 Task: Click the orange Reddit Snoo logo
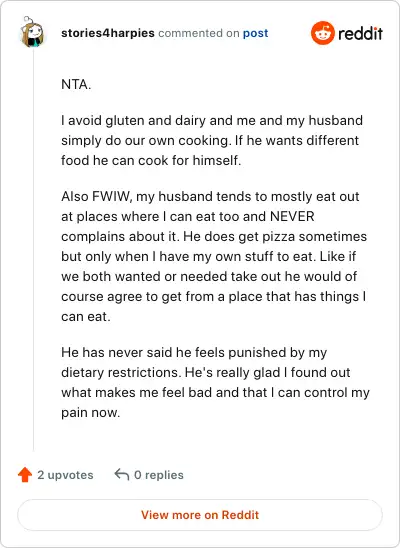coord(322,33)
